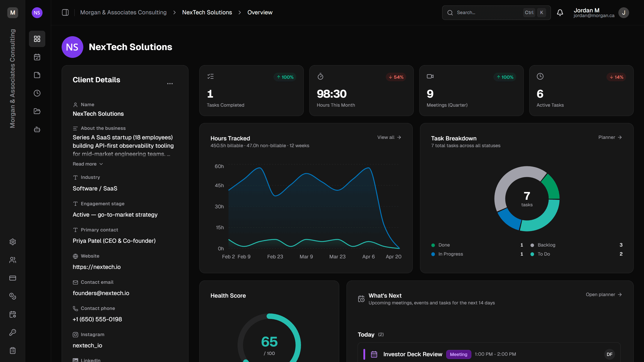Viewport: 644px width, 362px height.
Task: Click the Website globe icon
Action: click(75, 256)
